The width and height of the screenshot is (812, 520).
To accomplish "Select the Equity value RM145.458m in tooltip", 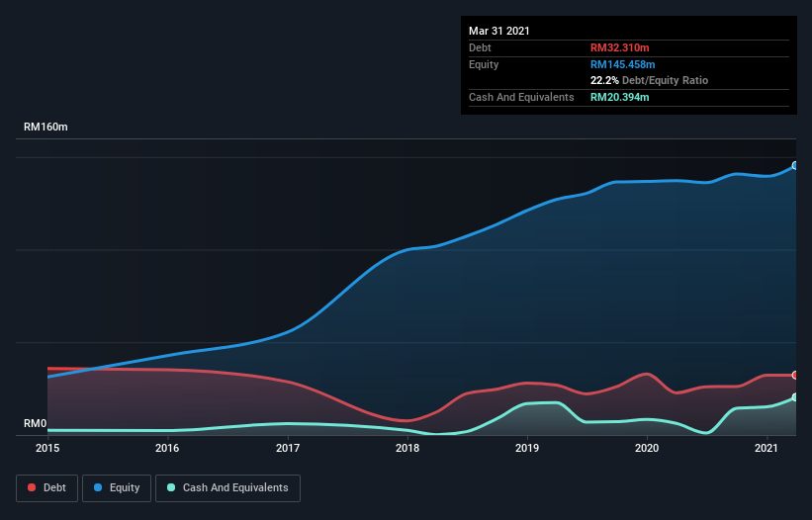I will [x=622, y=64].
